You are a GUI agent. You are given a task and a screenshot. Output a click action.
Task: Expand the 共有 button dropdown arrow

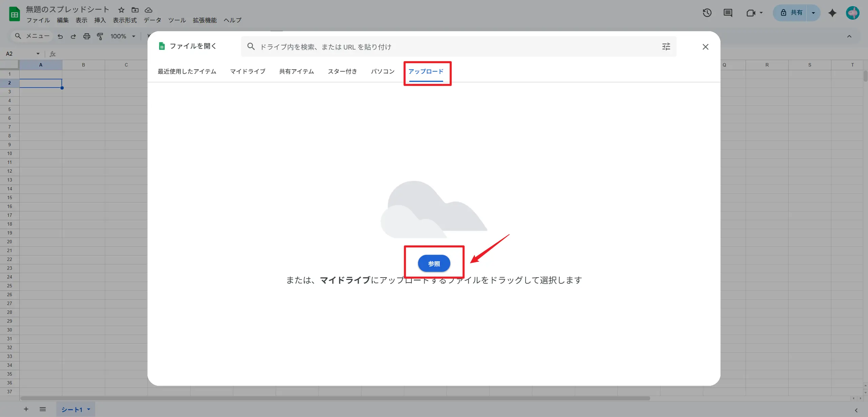pos(813,13)
